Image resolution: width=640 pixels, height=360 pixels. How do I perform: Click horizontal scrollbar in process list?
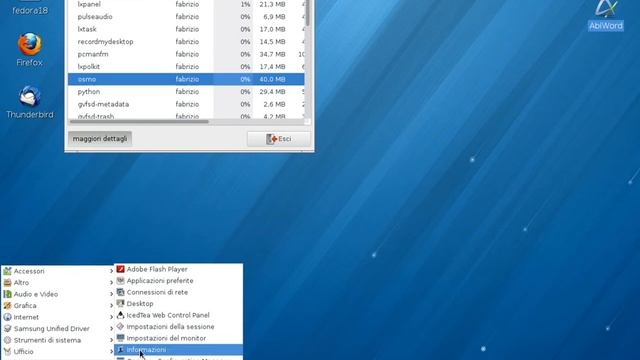[x=139, y=122]
